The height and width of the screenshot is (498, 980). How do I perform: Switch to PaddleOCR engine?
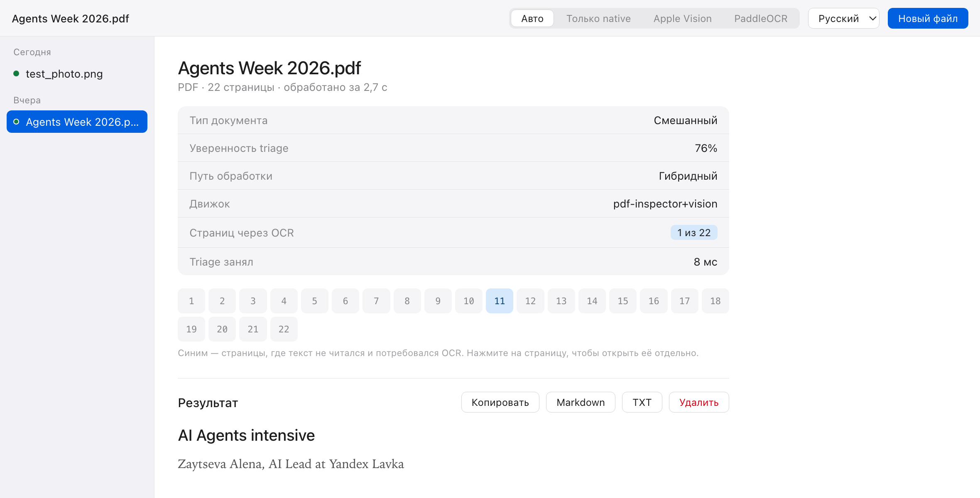[x=761, y=19]
